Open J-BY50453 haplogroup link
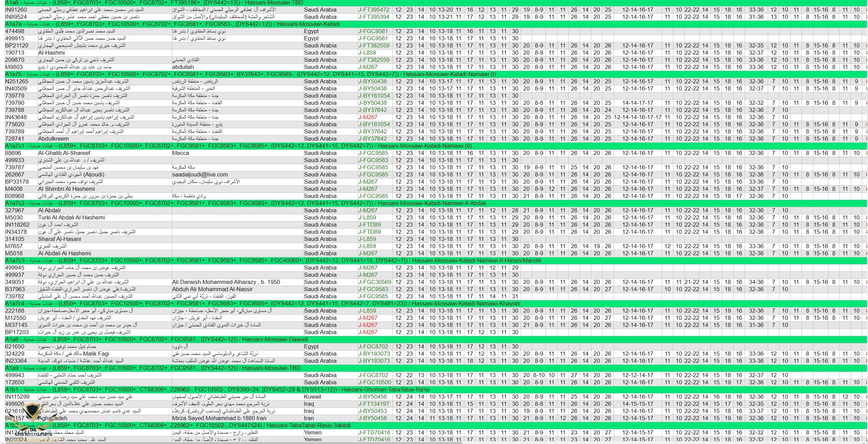Screen dimensions: 868x444 point(373,411)
